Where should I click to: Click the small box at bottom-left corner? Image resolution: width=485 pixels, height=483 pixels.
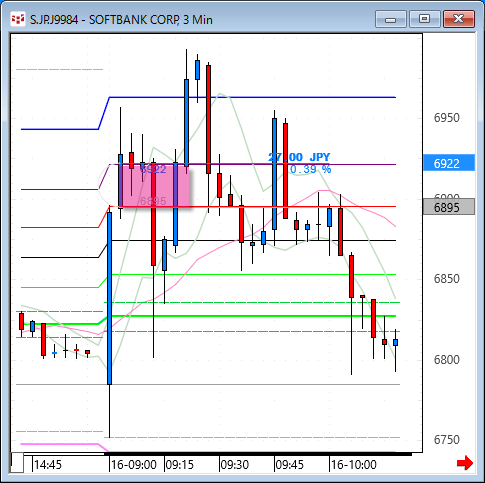click(17, 463)
